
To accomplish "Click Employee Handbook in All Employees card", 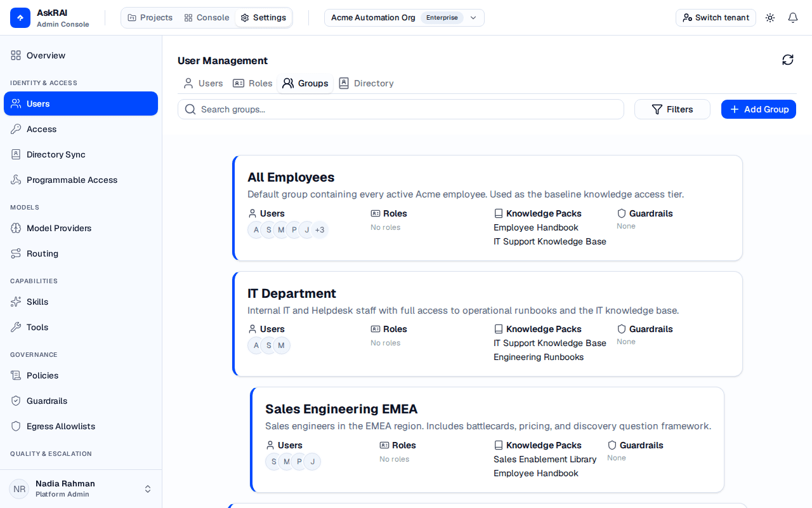I will pyautogui.click(x=536, y=227).
